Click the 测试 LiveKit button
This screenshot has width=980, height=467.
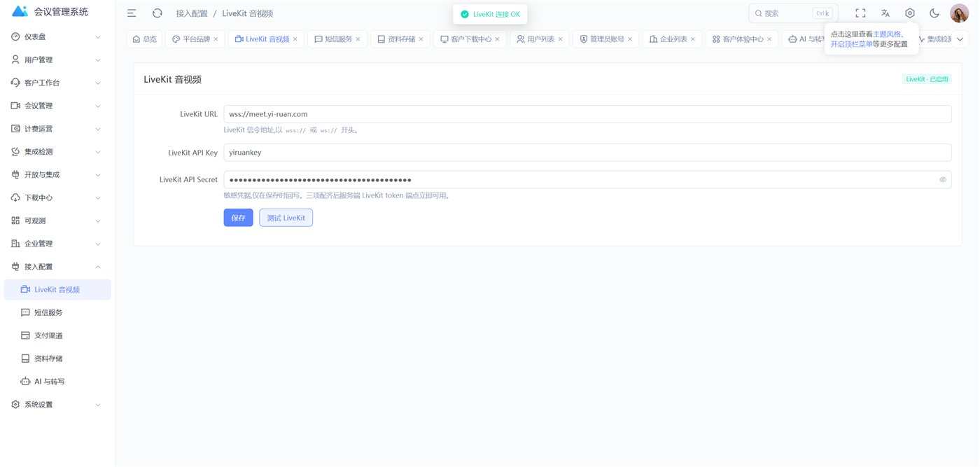[x=286, y=218]
